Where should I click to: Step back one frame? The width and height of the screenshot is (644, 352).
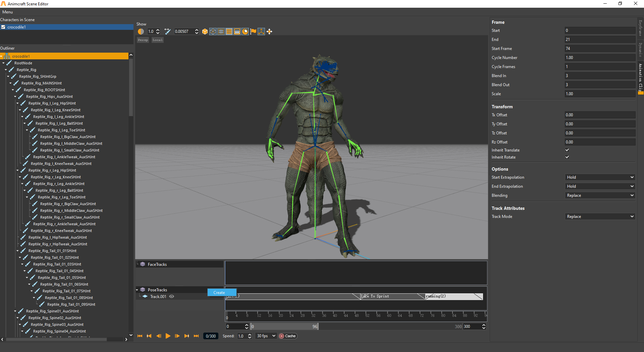[159, 336]
